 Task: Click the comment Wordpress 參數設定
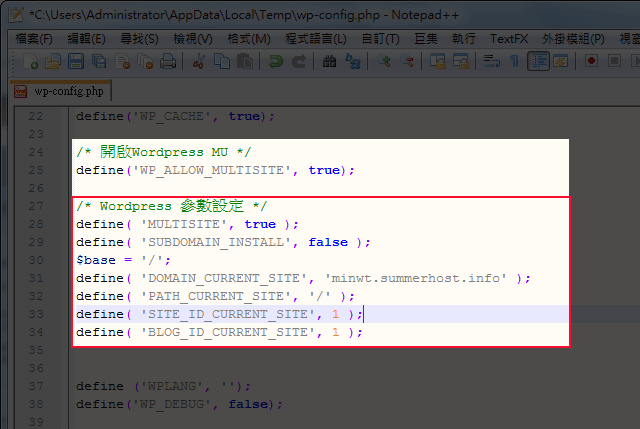pos(171,206)
